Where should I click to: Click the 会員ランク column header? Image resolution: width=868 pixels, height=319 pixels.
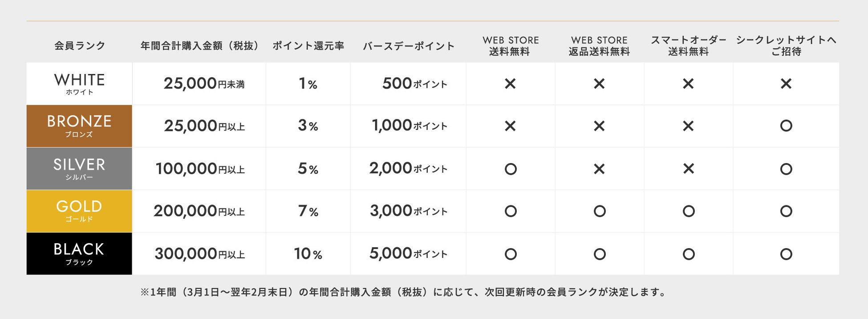tap(80, 45)
